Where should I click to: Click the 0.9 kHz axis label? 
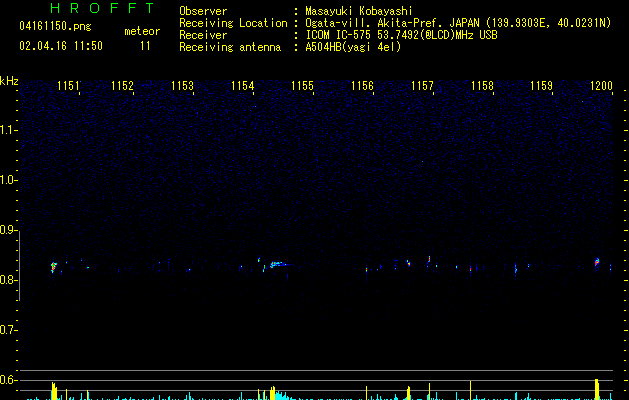coord(8,230)
